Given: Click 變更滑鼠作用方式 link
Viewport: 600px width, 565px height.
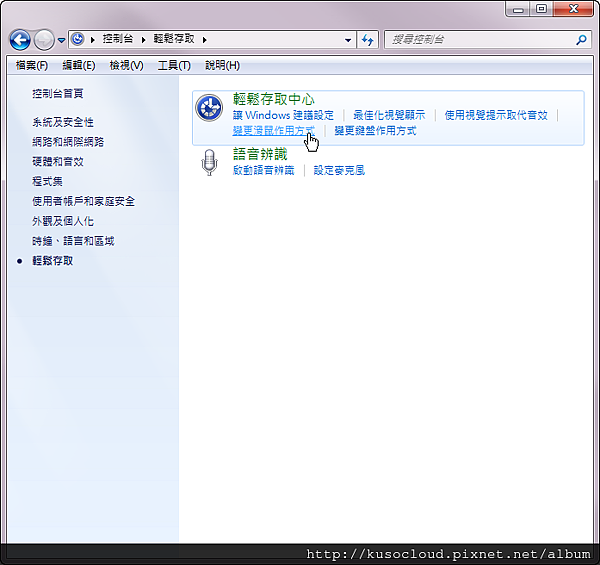Looking at the screenshot, I should click(274, 131).
